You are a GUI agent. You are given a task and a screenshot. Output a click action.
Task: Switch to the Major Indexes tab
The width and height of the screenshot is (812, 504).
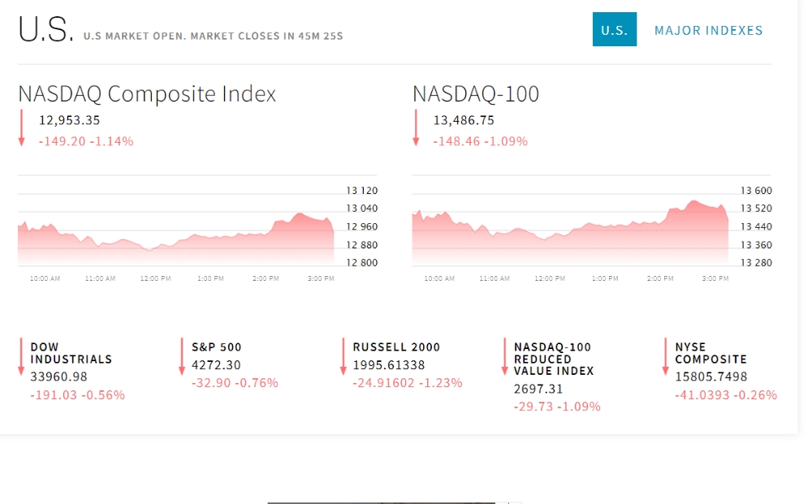pos(708,31)
